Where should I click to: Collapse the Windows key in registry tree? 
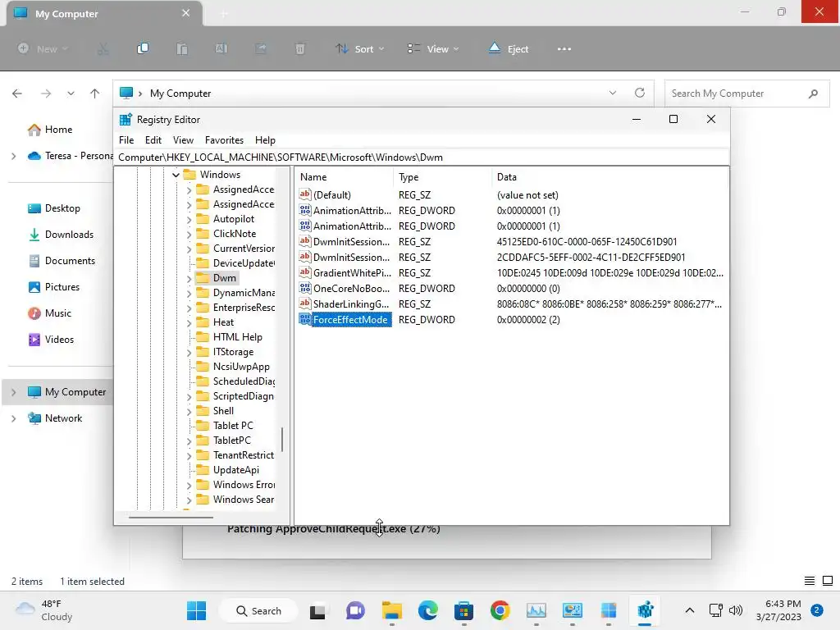(176, 175)
